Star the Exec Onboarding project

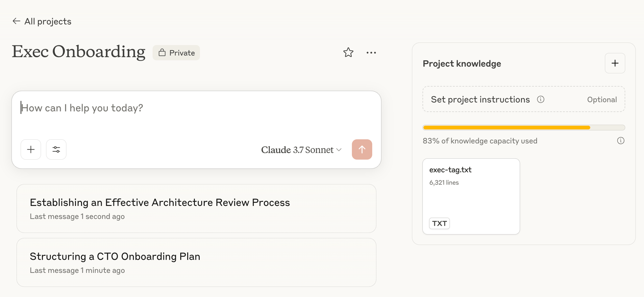(x=348, y=52)
